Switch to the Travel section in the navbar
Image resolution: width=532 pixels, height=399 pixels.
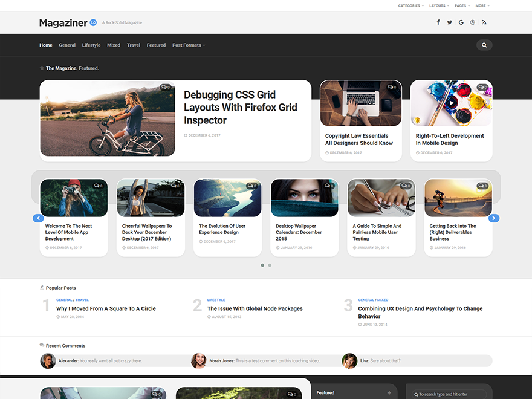point(133,45)
